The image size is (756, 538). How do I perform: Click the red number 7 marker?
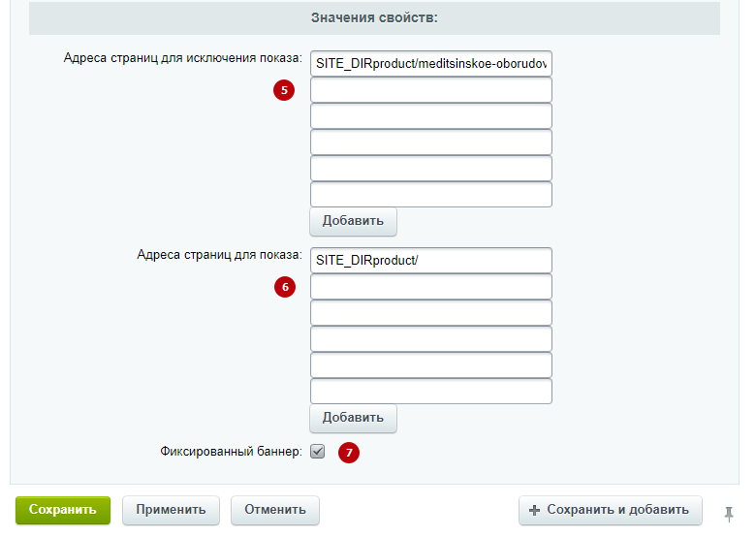click(x=349, y=453)
